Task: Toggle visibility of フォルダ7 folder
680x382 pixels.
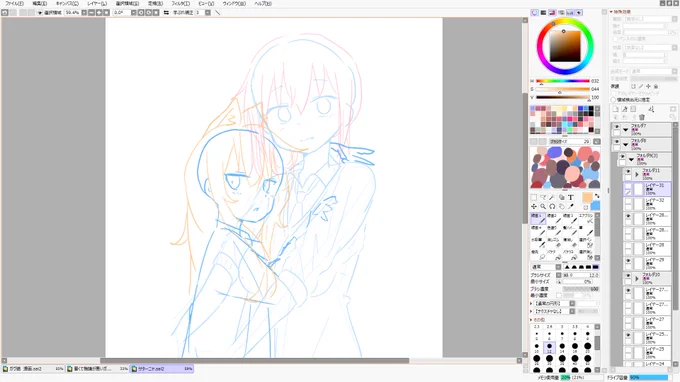Action: coord(617,127)
